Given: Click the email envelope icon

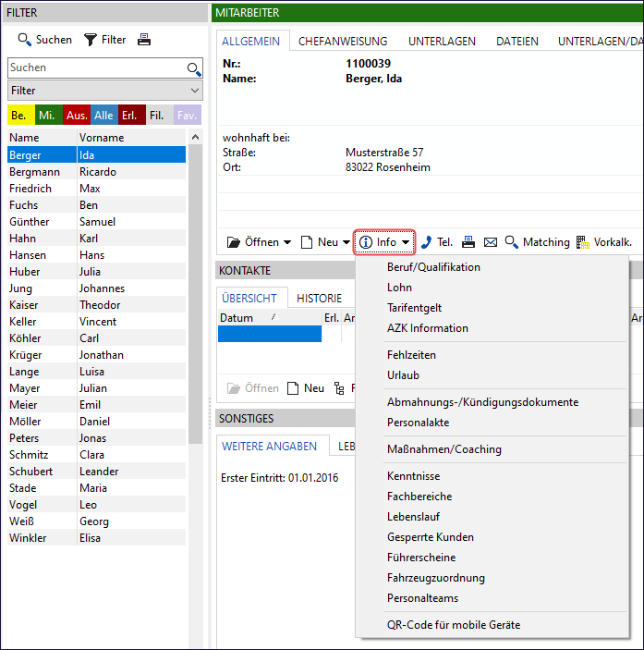Looking at the screenshot, I should (491, 242).
